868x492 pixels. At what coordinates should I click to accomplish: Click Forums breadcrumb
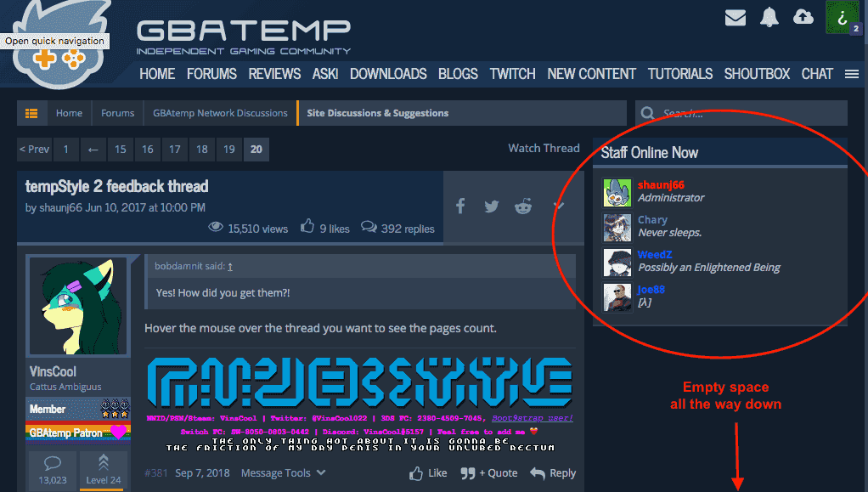(x=117, y=113)
